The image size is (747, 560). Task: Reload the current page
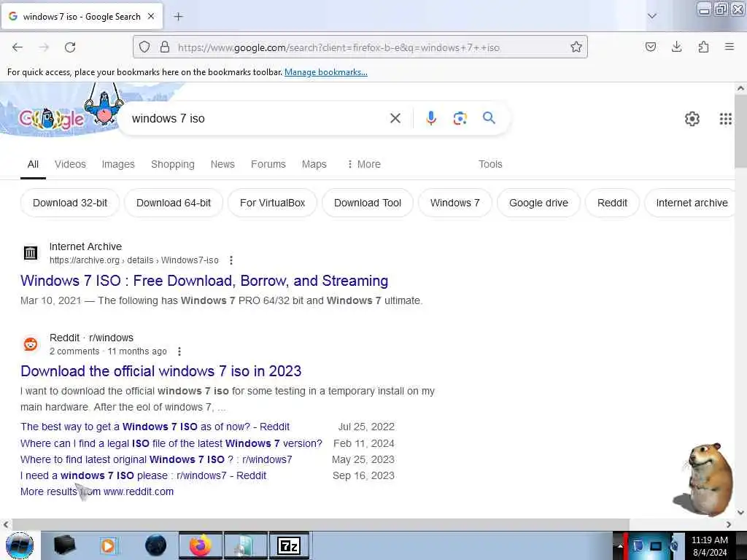click(70, 47)
